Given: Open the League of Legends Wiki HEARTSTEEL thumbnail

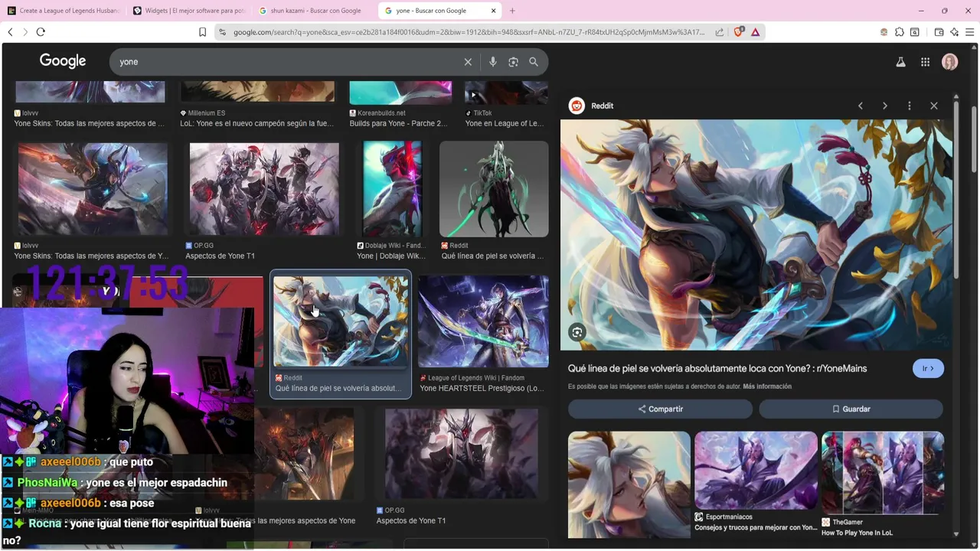Looking at the screenshot, I should pos(483,321).
